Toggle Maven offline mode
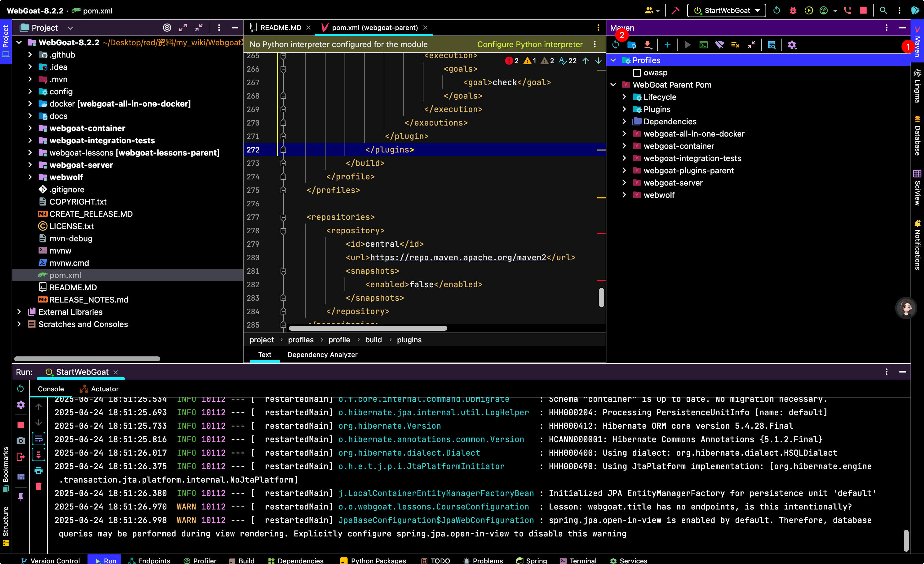This screenshot has width=924, height=564. [x=719, y=45]
